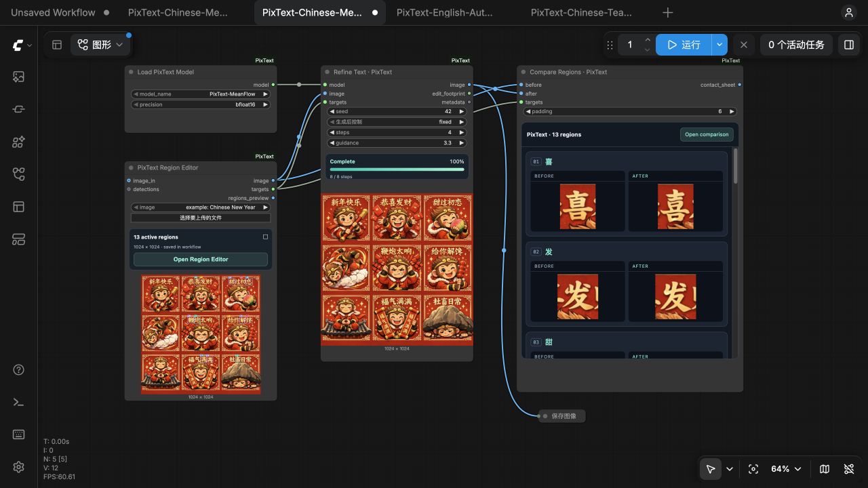Click the Open comparison button

707,134
